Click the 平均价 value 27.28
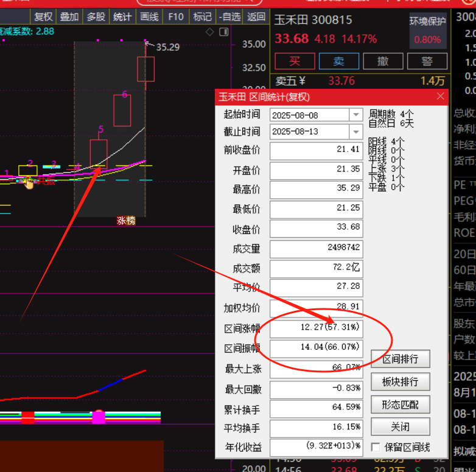 (317, 288)
